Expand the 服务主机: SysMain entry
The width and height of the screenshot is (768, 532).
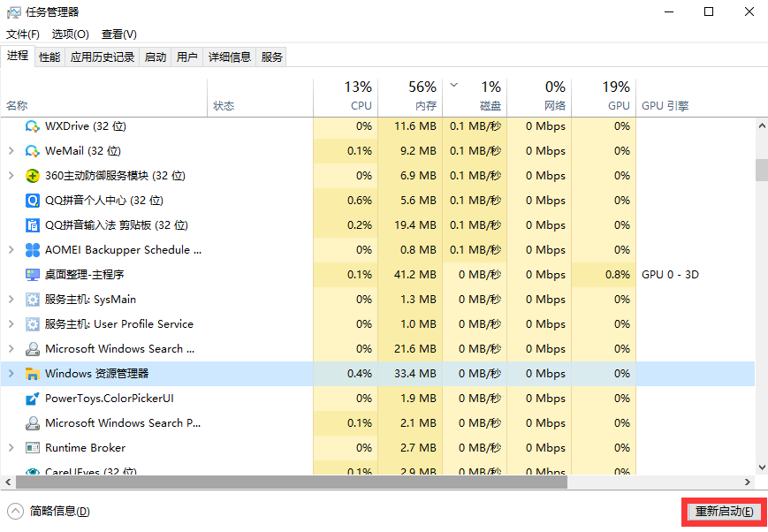11,300
